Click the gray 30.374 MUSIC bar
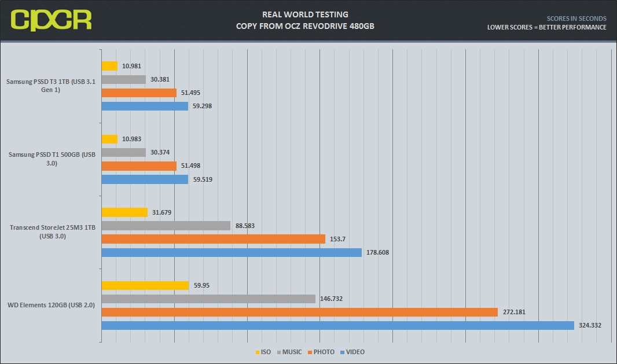617x364 pixels. 124,153
